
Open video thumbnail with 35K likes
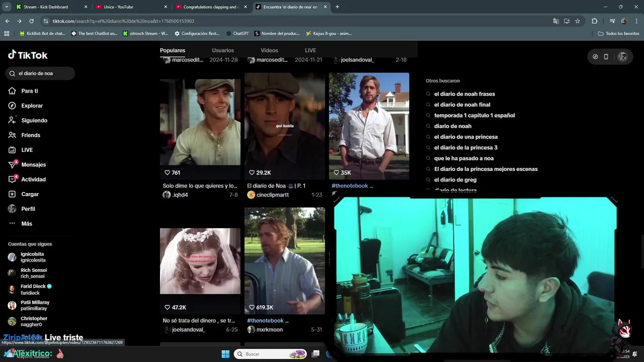point(369,126)
